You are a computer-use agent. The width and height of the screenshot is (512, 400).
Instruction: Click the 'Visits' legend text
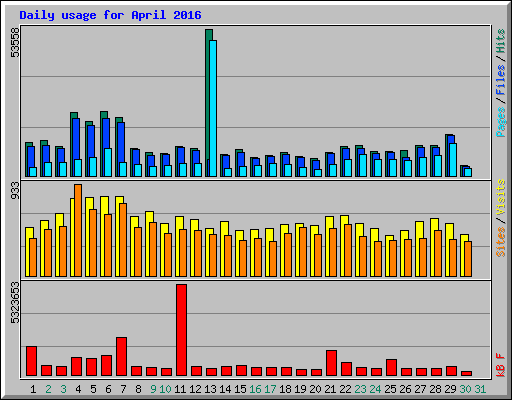[x=501, y=197]
